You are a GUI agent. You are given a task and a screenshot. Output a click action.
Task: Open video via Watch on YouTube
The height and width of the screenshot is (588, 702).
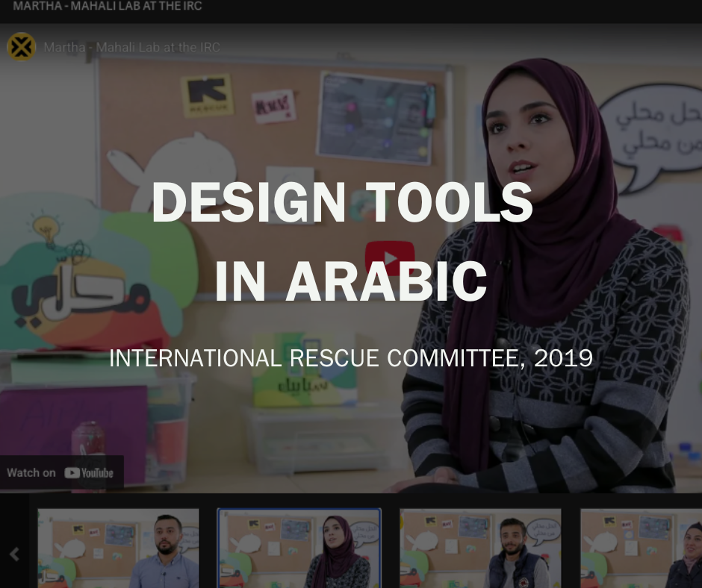tap(62, 472)
